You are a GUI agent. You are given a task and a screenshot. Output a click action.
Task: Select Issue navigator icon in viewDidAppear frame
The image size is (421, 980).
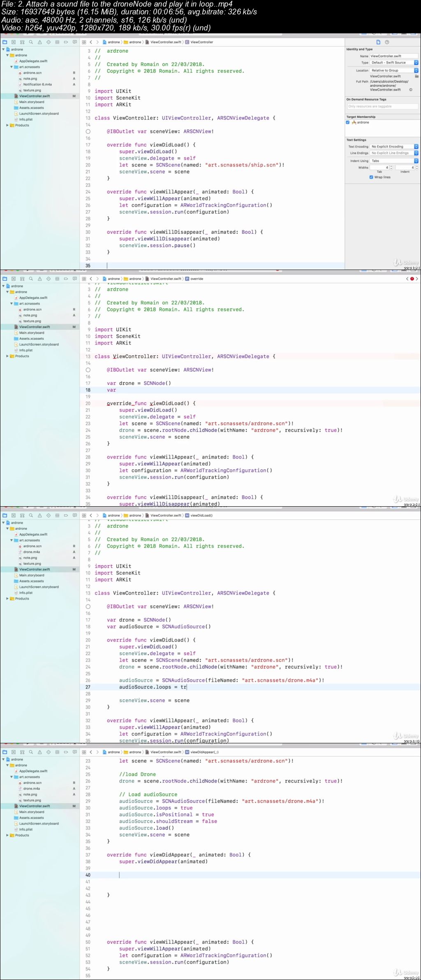(x=40, y=752)
